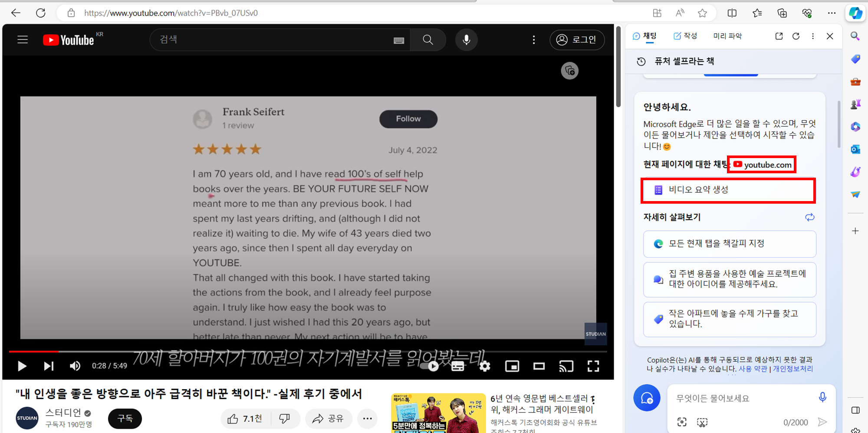Switch to the 채팅 tab in Copilot

coord(645,36)
